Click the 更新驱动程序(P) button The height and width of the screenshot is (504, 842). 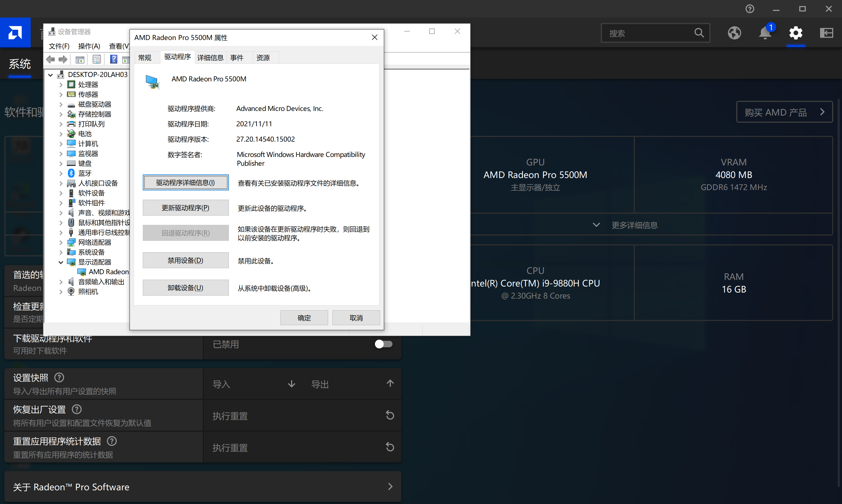(186, 208)
